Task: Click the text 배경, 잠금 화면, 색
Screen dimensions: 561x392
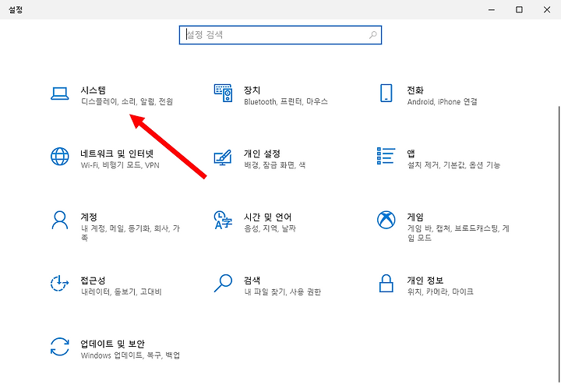Action: (275, 165)
